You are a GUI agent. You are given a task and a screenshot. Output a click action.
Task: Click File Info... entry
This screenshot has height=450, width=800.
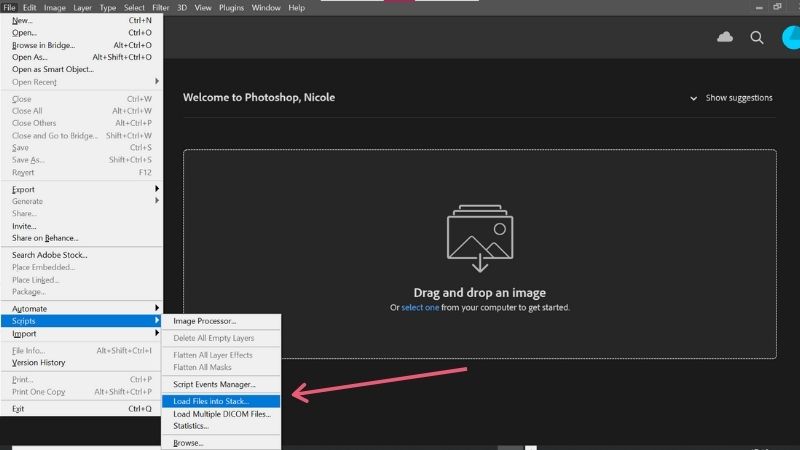[82, 351]
